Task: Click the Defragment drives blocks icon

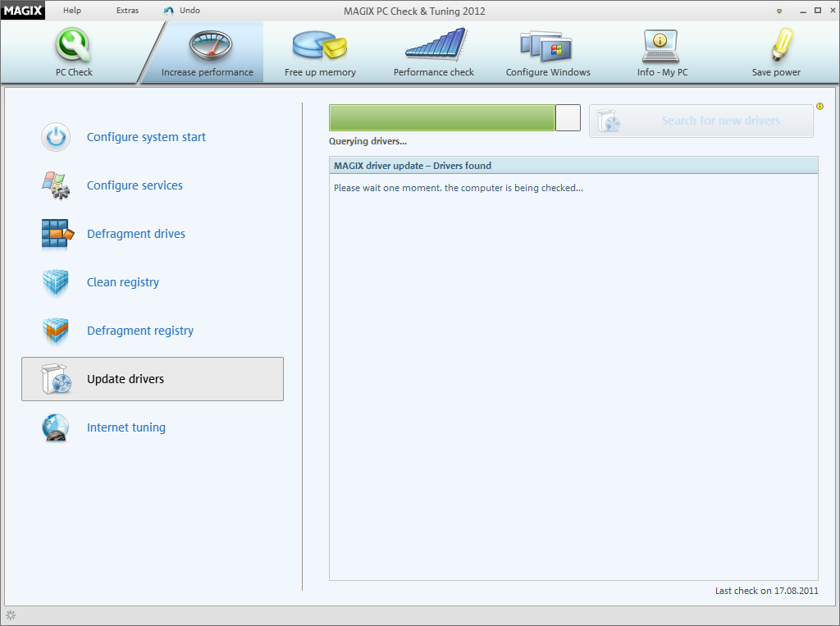Action: coord(57,234)
